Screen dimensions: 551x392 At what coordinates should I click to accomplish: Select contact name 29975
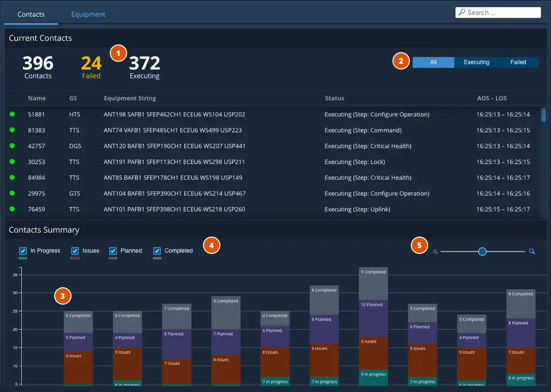(37, 194)
